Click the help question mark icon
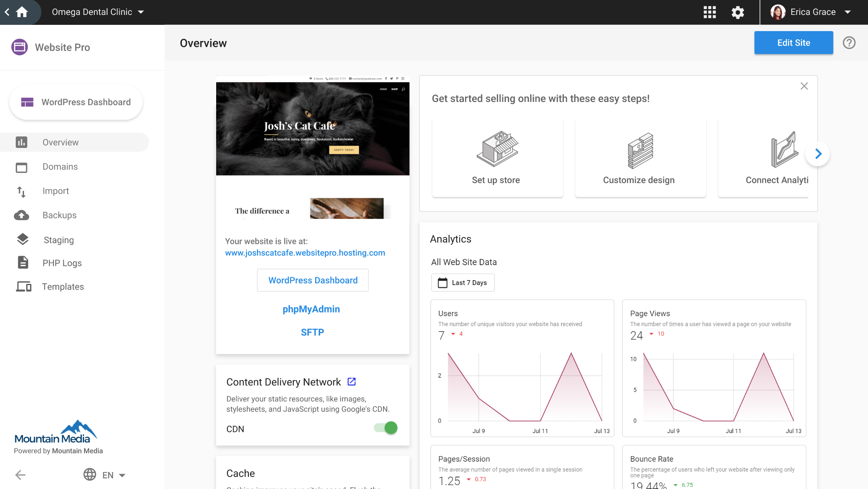Image resolution: width=868 pixels, height=489 pixels. tap(849, 43)
